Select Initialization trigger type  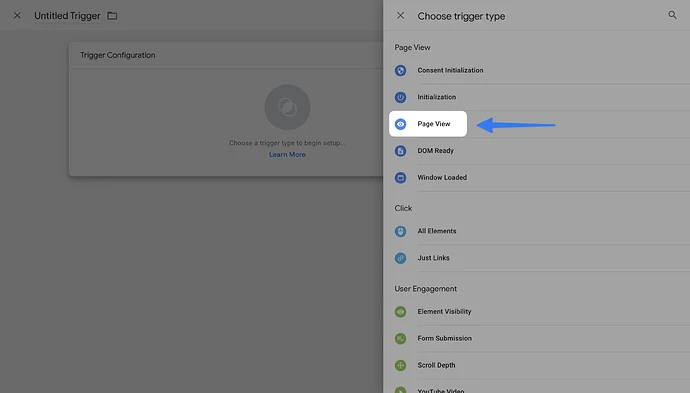coord(437,97)
